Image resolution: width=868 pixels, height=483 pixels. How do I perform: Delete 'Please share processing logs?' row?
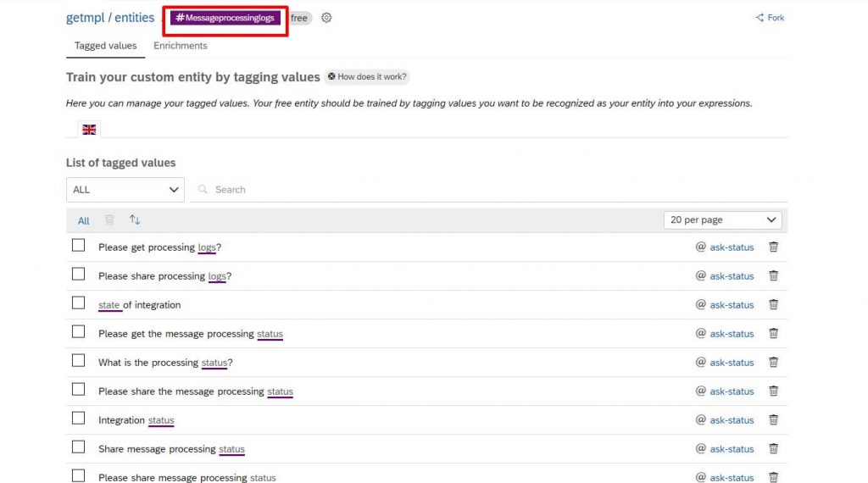pos(773,275)
